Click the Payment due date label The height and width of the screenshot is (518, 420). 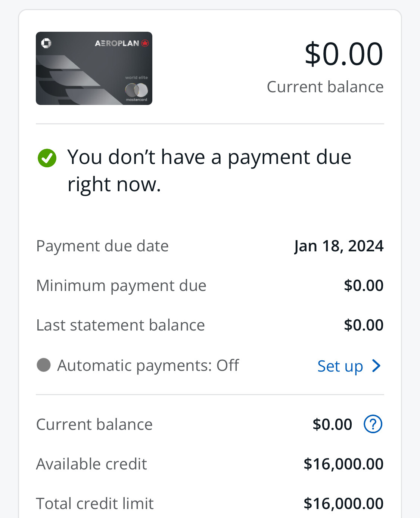pyautogui.click(x=102, y=246)
